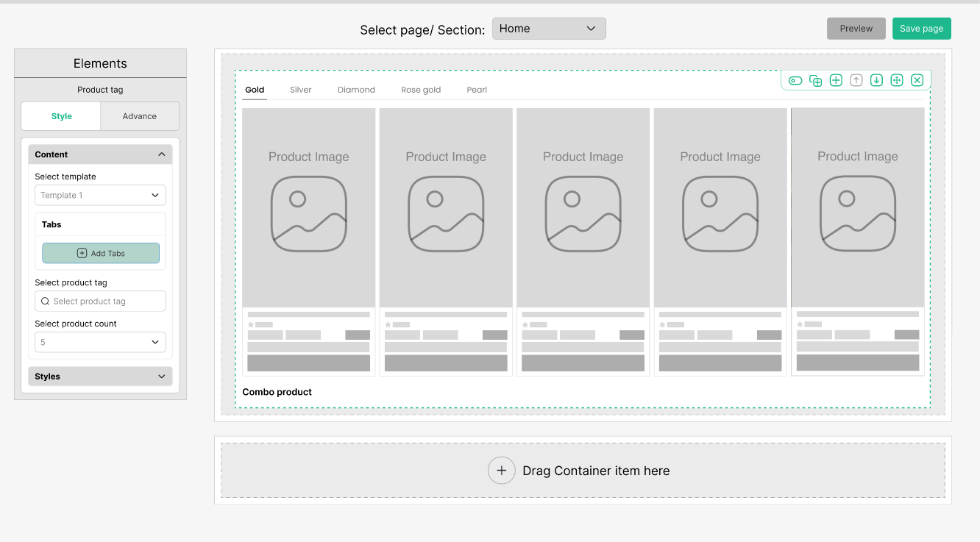This screenshot has height=542, width=980.
Task: Switch to the Advance tab
Action: [140, 116]
